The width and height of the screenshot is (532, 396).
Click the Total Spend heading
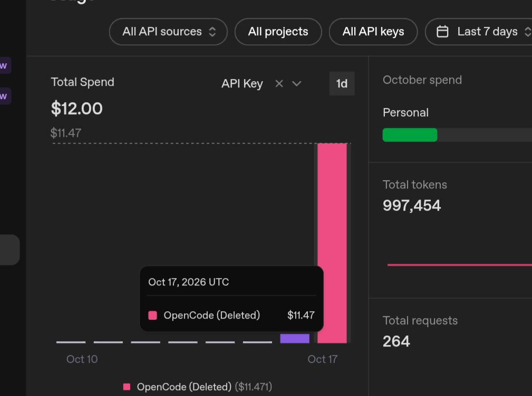82,82
